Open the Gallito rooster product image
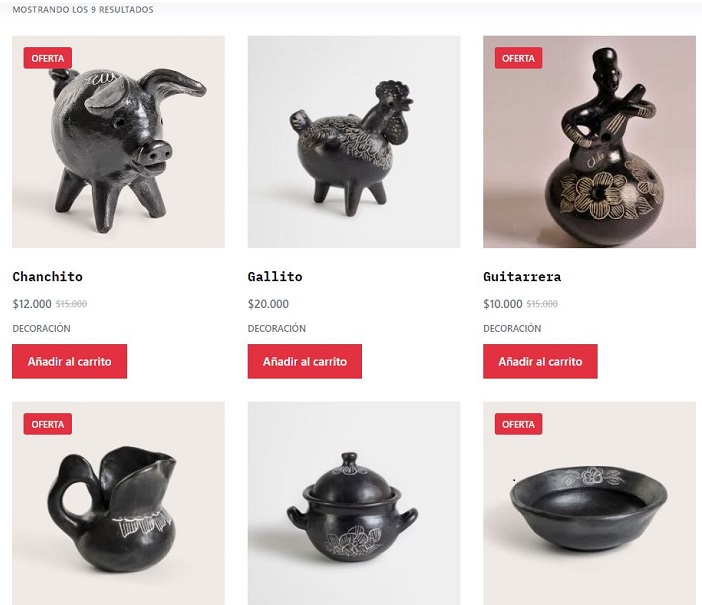Image resolution: width=702 pixels, height=605 pixels. pos(354,142)
